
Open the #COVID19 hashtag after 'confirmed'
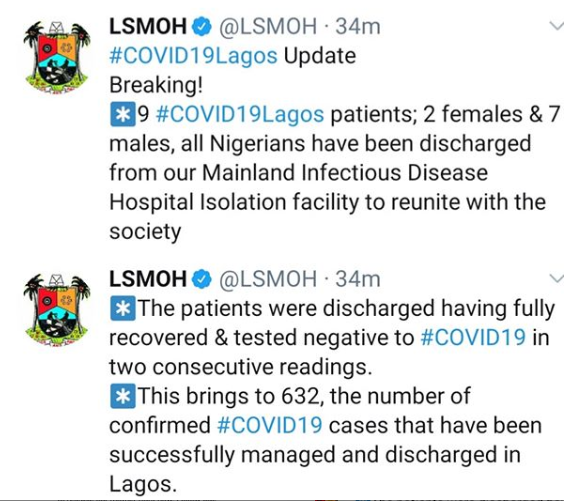coord(270,425)
